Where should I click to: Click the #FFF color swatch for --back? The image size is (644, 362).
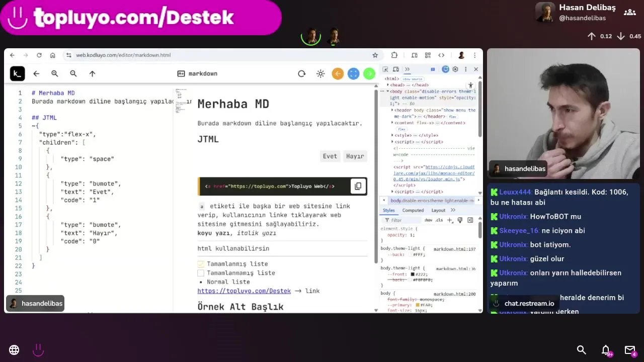point(411,255)
